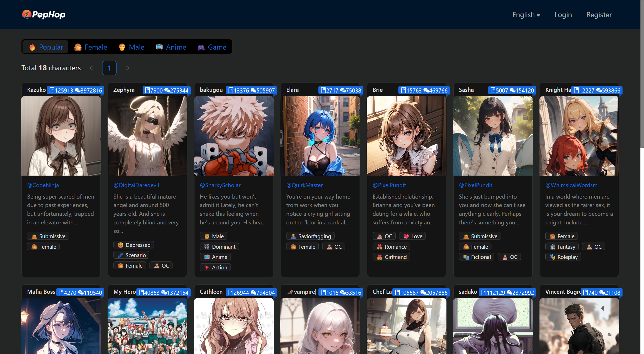The image size is (644, 354).
Task: Expand the next page using the right chevron
Action: [127, 68]
